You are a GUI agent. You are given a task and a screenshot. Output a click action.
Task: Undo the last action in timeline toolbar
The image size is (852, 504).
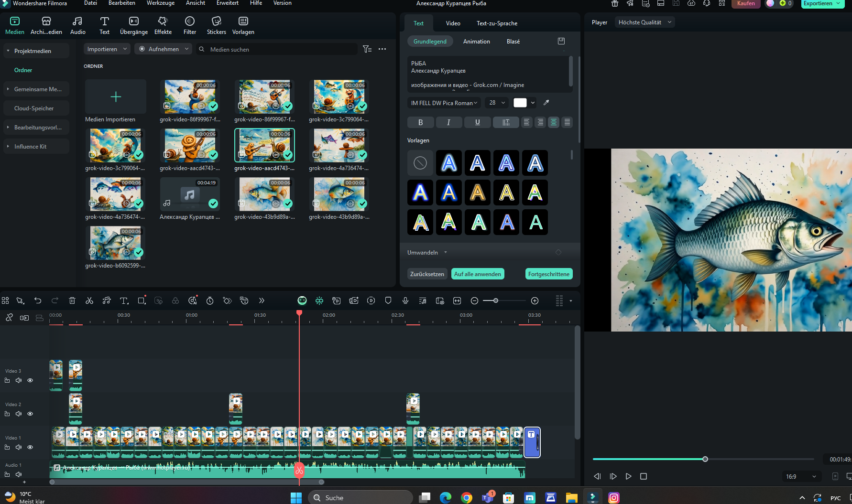point(38,300)
